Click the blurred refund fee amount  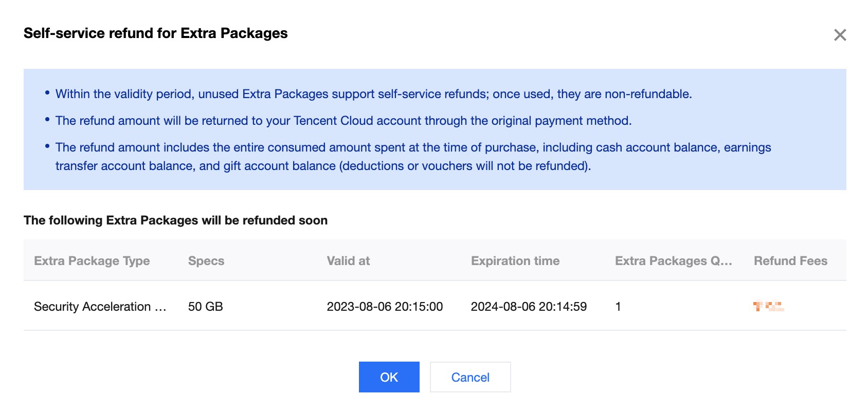tap(768, 307)
